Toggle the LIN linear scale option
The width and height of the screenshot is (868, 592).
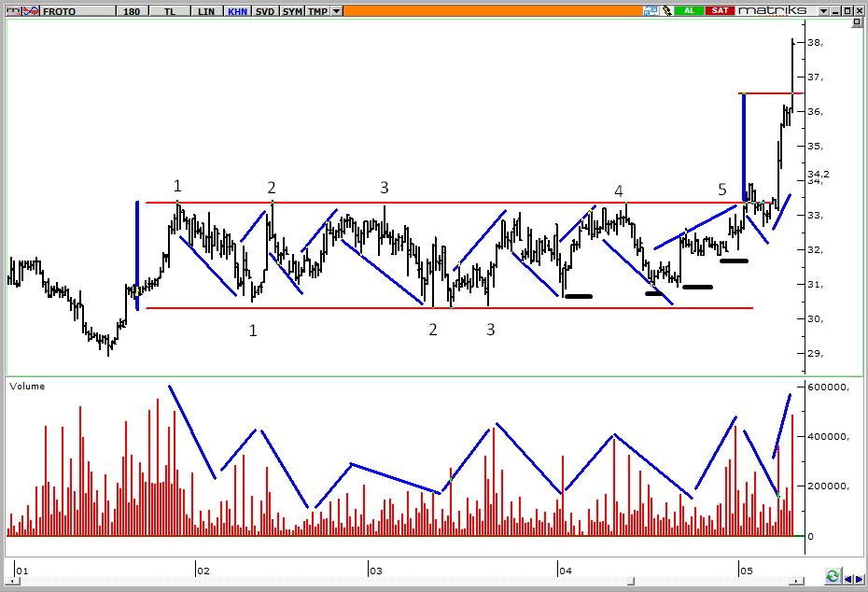[206, 11]
